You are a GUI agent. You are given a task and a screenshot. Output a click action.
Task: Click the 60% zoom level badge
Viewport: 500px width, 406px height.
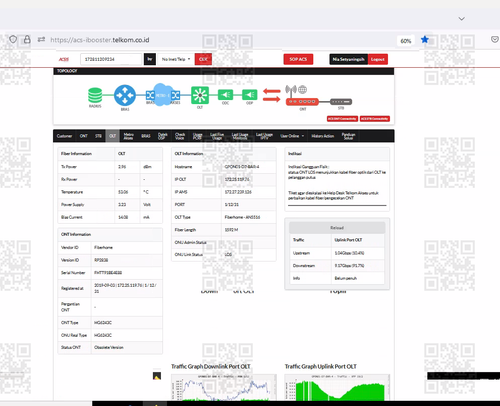tap(406, 41)
